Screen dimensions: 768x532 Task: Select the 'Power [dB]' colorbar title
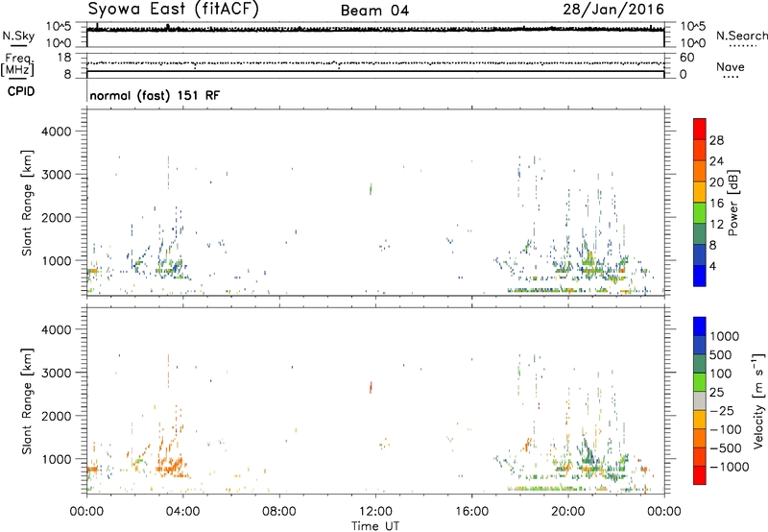click(732, 203)
